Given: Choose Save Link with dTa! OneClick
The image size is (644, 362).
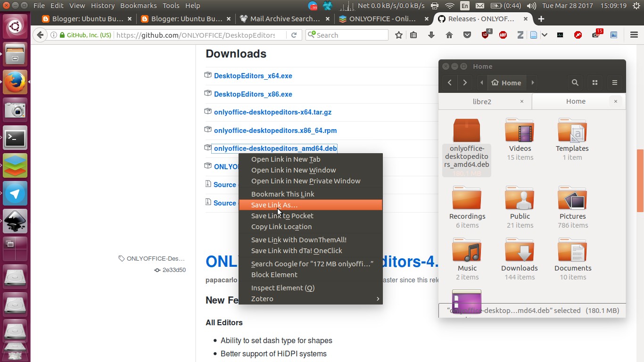Looking at the screenshot, I should click(x=311, y=251).
